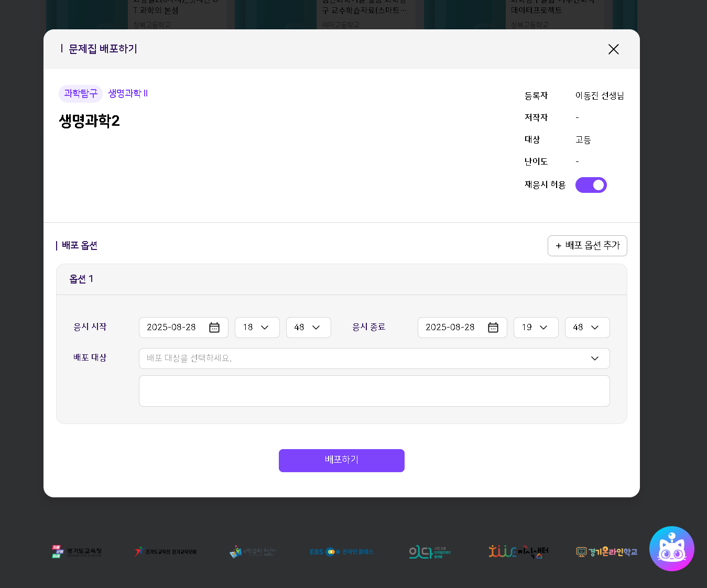
Task: Click the 잇다 footer logo
Action: pyautogui.click(x=430, y=552)
